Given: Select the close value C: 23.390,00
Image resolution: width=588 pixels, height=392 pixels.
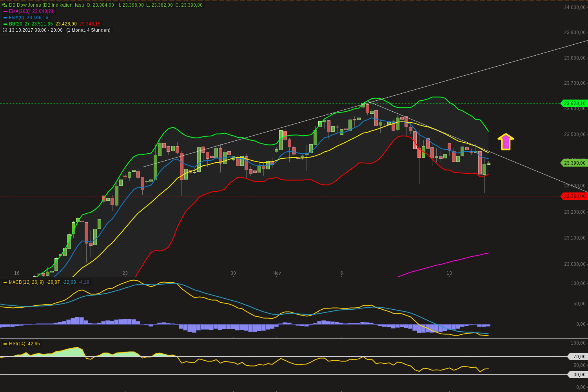Looking at the screenshot, I should pos(189,5).
